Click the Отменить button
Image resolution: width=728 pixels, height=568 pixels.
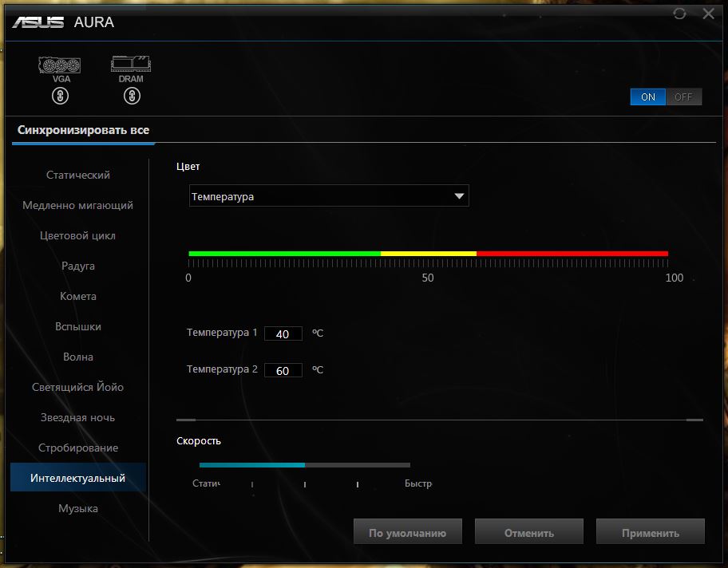(x=528, y=532)
